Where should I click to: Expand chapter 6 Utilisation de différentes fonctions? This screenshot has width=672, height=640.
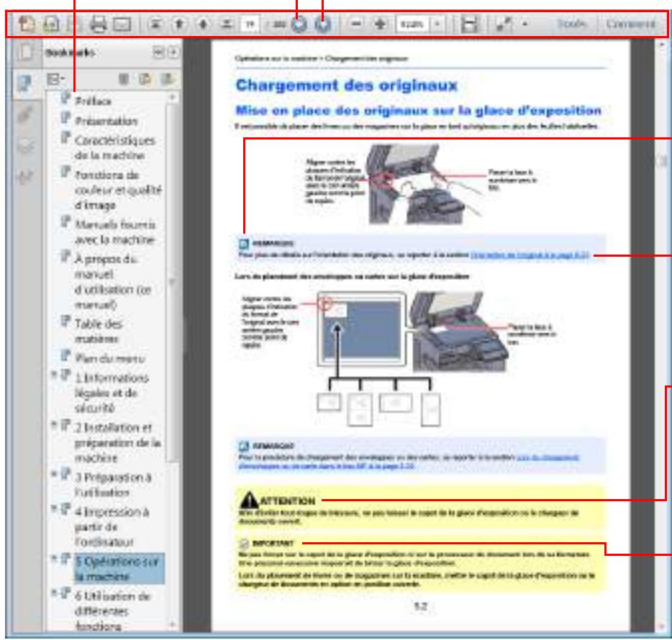54,593
